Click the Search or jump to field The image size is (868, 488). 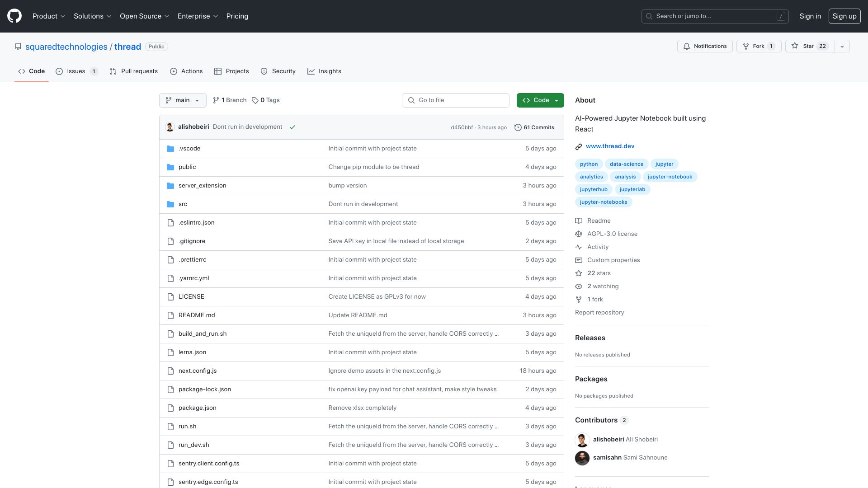715,16
